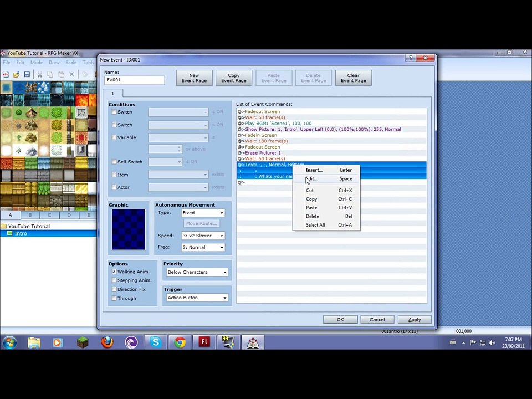Open the Trigger dropdown (Action Button)

tap(197, 298)
